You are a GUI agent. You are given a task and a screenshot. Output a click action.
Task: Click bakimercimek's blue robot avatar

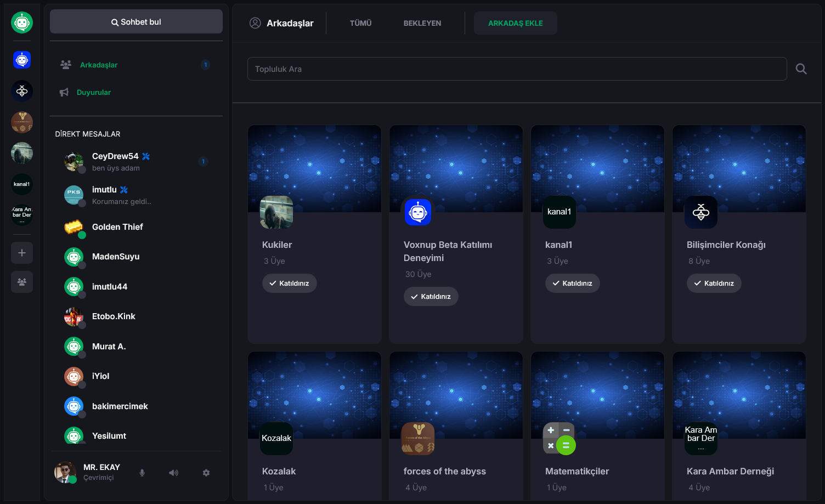click(x=74, y=406)
